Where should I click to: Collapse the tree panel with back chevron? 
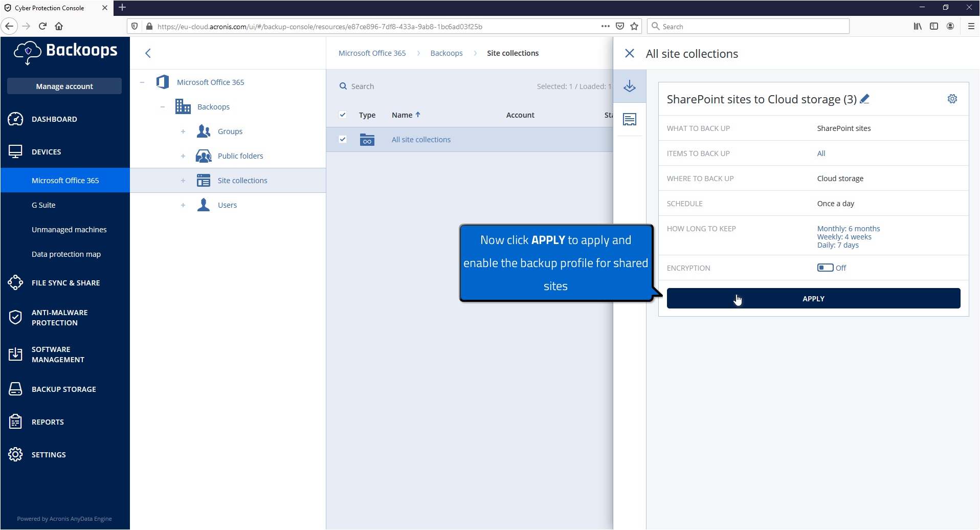(x=148, y=53)
